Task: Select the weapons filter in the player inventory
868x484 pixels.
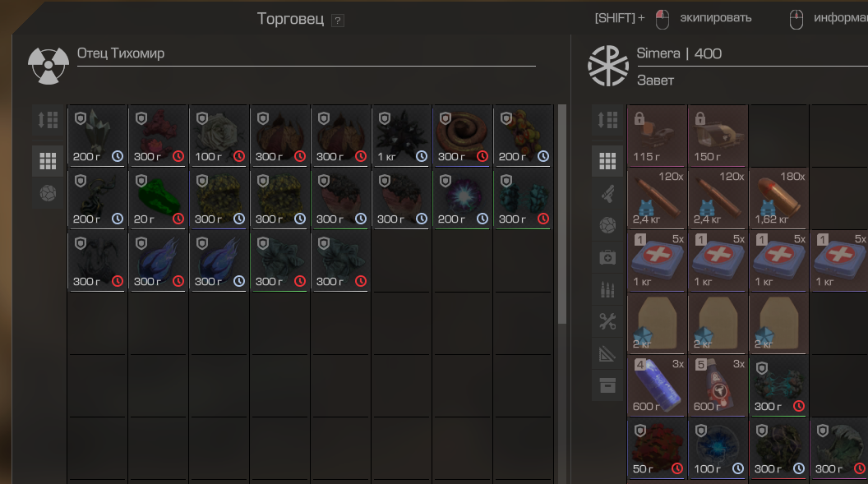Action: click(607, 194)
